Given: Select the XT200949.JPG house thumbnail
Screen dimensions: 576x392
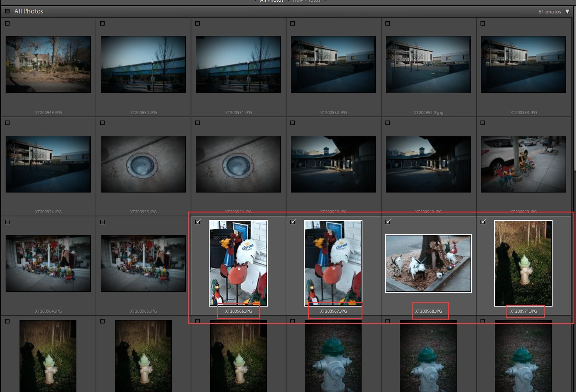Looking at the screenshot, I should (48, 64).
